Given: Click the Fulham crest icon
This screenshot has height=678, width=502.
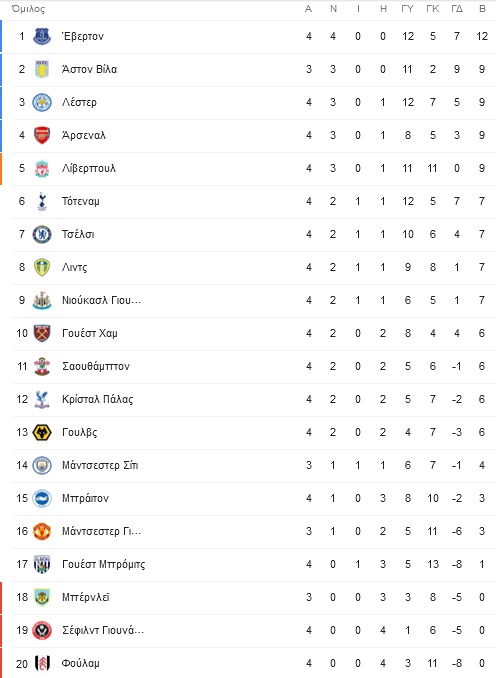Looking at the screenshot, I should (x=42, y=663).
